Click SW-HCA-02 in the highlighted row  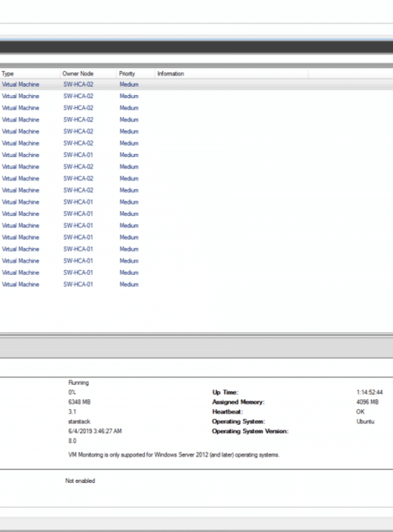coord(78,84)
